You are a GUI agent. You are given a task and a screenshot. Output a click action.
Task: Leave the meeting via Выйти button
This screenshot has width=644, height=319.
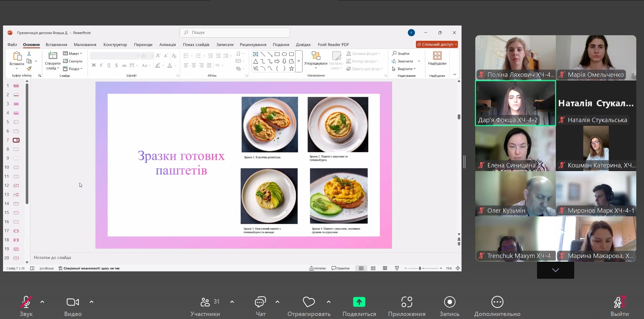click(x=619, y=303)
